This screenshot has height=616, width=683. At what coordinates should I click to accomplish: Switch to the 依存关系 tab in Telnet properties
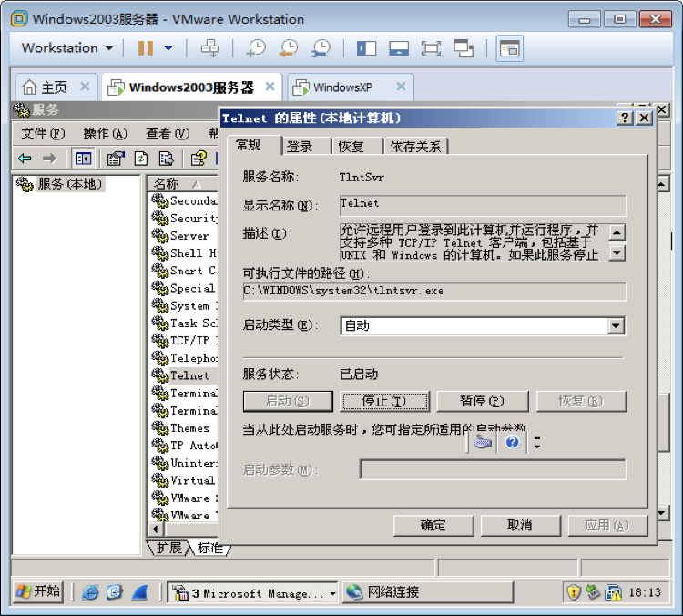click(x=415, y=147)
